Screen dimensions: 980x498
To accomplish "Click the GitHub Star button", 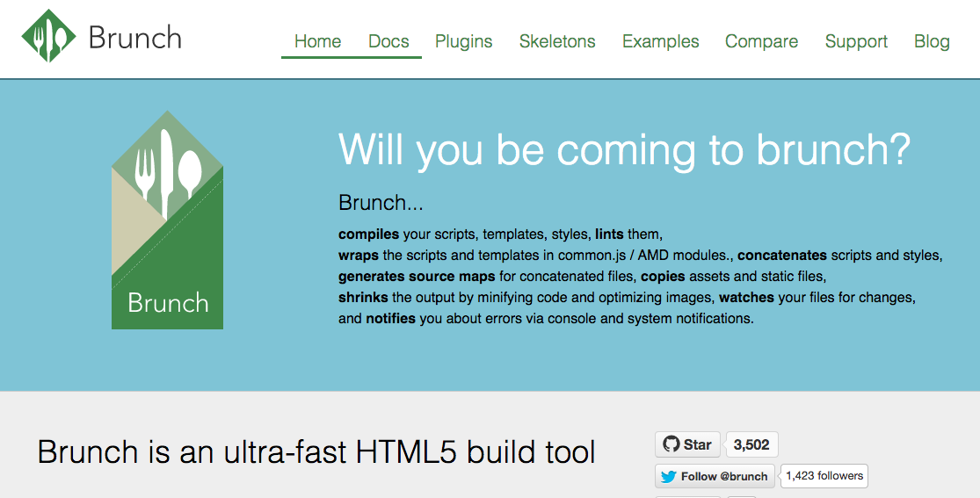I will pos(687,444).
